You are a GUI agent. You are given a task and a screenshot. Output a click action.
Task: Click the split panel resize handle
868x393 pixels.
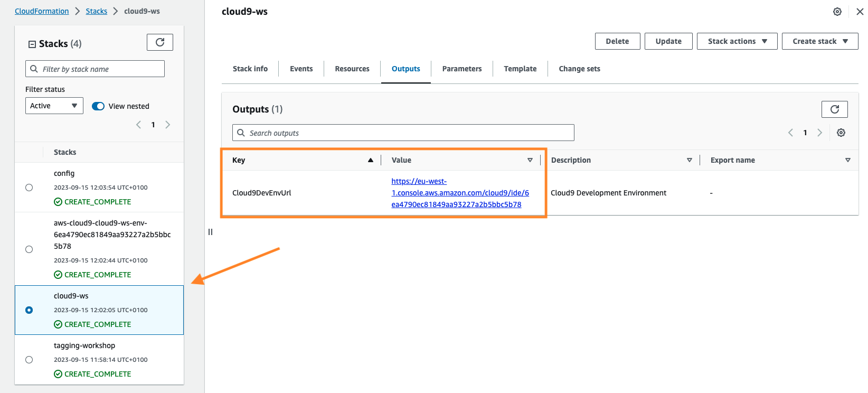(x=210, y=232)
